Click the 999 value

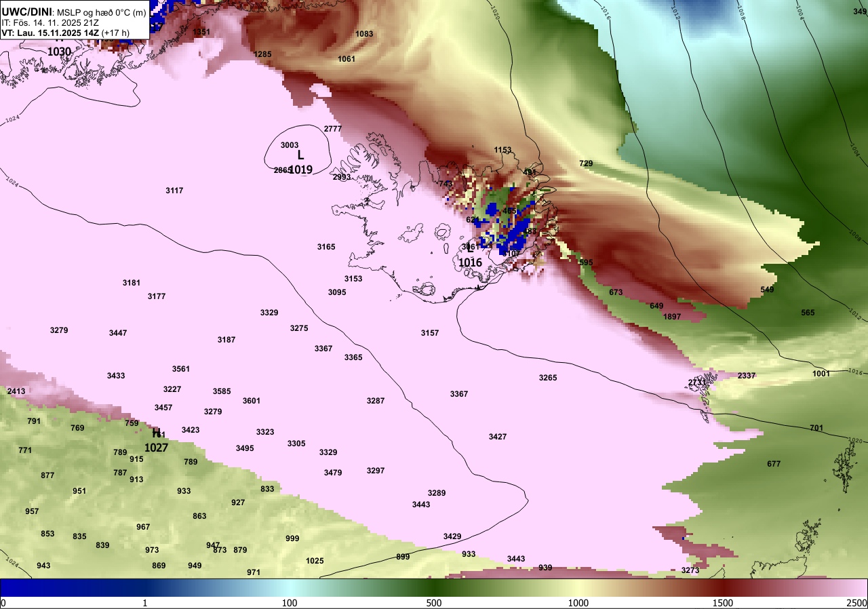(x=292, y=538)
